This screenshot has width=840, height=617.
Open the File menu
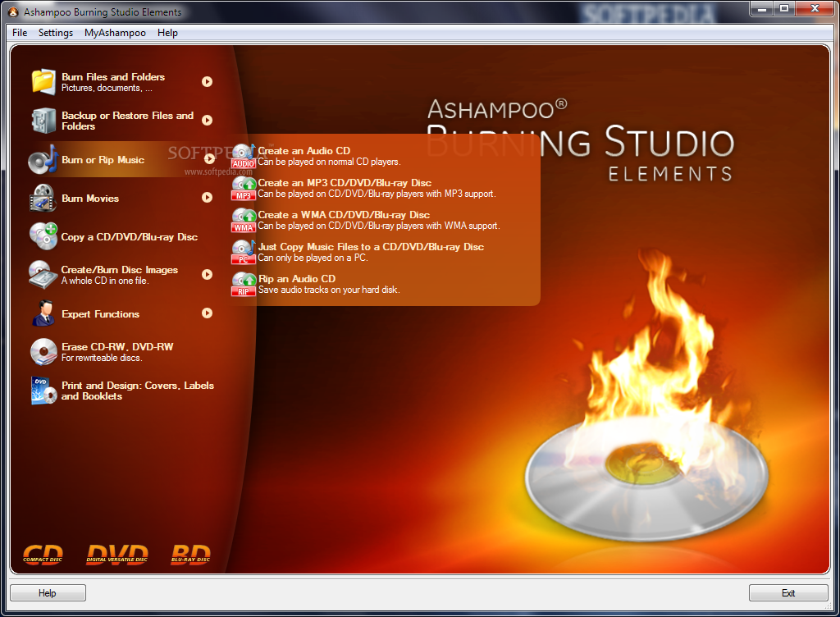pos(20,33)
